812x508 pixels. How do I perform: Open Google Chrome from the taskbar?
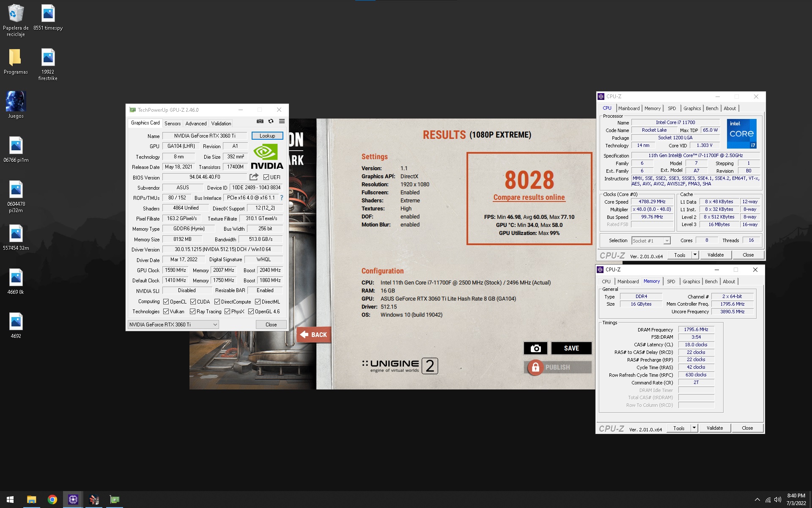coord(52,500)
